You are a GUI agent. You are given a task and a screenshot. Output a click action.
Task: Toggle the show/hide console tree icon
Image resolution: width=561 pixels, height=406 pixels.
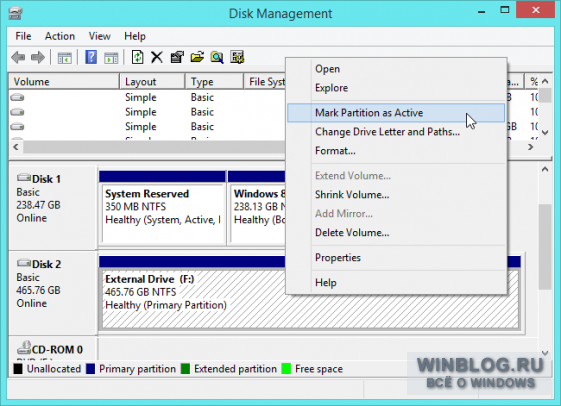(x=64, y=58)
